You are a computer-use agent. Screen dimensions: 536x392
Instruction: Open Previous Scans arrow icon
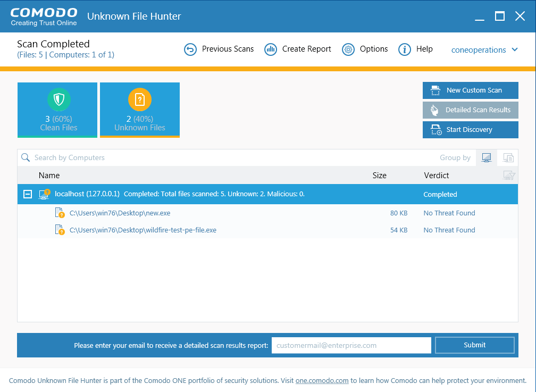coord(190,49)
